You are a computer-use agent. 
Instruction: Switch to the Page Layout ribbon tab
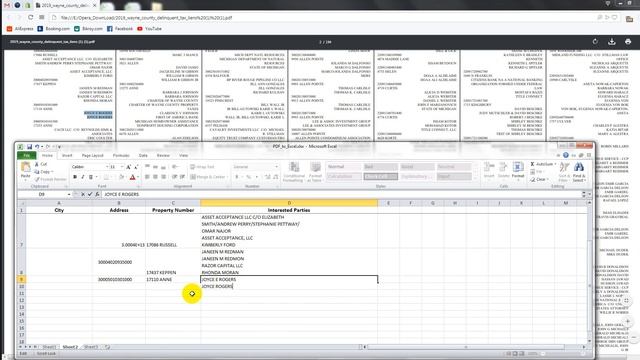93,156
